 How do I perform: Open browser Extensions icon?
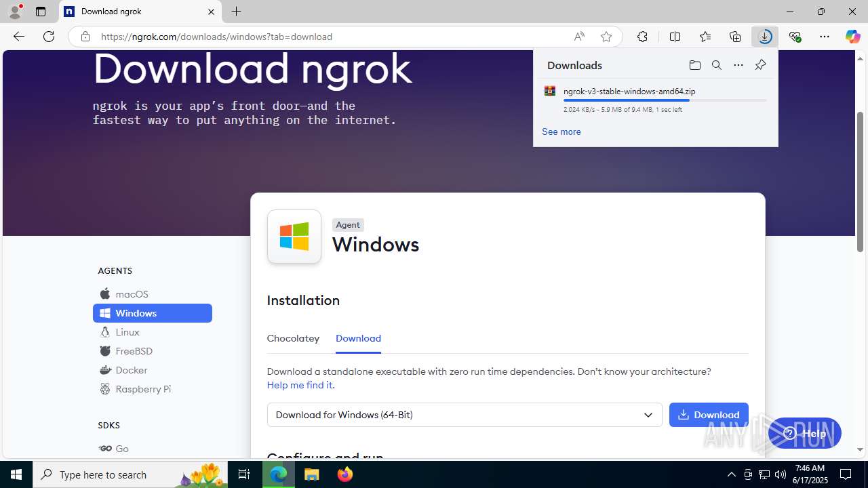(642, 37)
